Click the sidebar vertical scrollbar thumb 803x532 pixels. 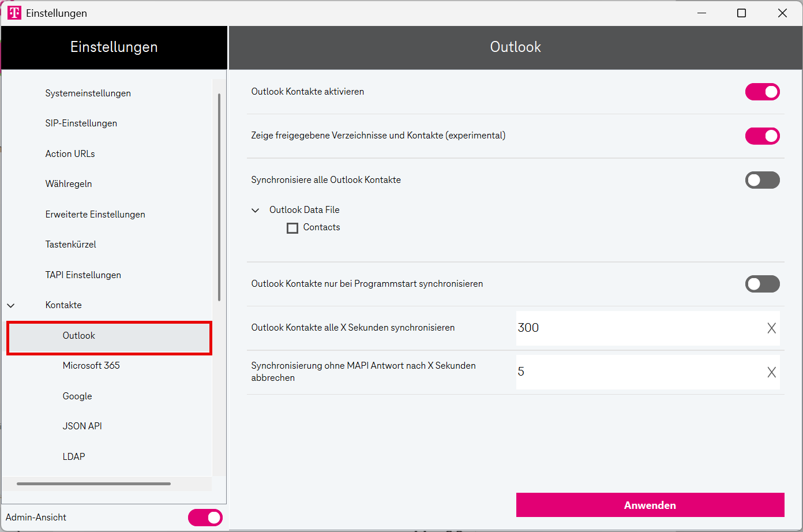coord(219,196)
